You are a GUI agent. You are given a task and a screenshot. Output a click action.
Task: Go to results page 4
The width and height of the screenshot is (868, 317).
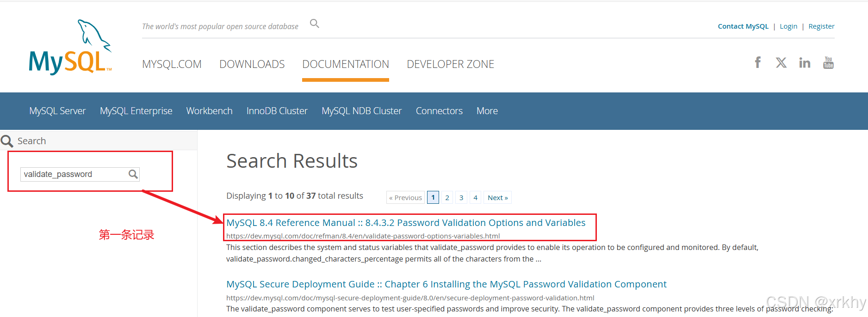click(x=475, y=197)
